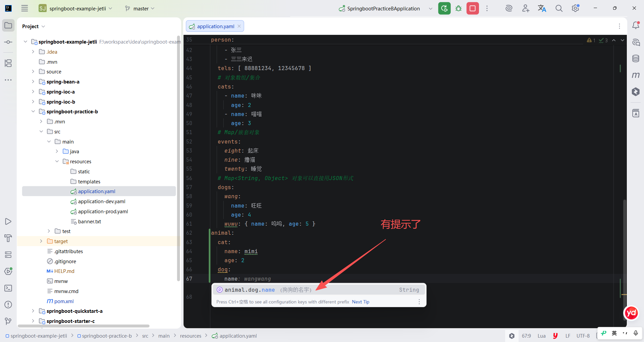Open the Terminal tool window

[x=8, y=288]
